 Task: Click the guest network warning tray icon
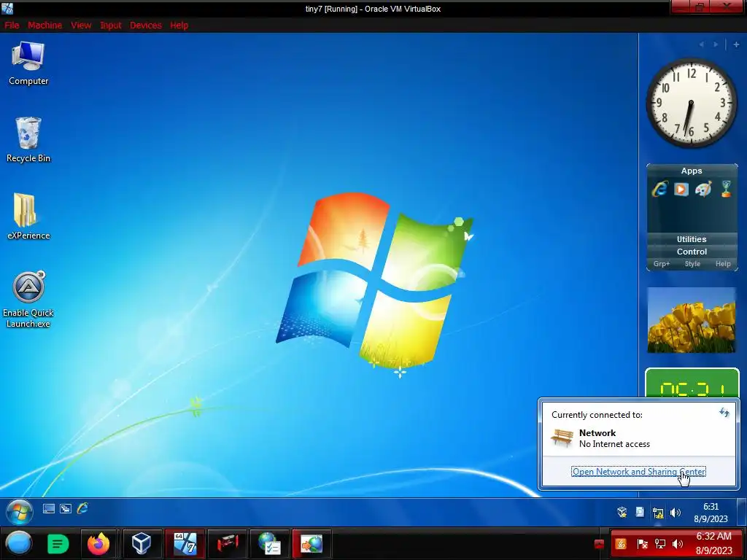(x=658, y=513)
